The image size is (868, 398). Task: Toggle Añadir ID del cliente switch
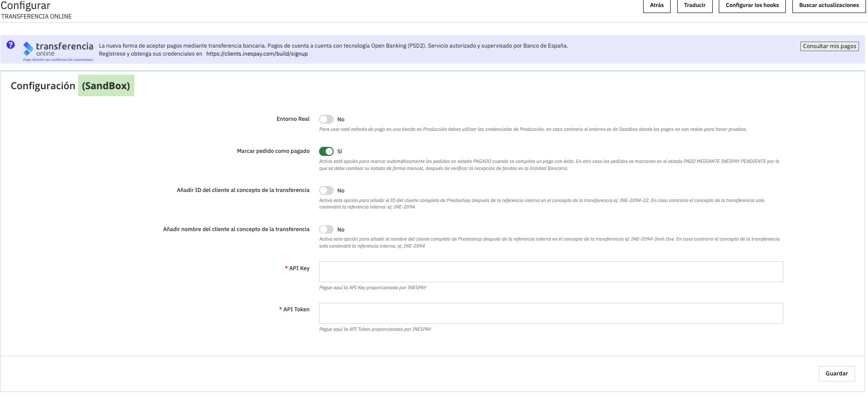point(326,190)
